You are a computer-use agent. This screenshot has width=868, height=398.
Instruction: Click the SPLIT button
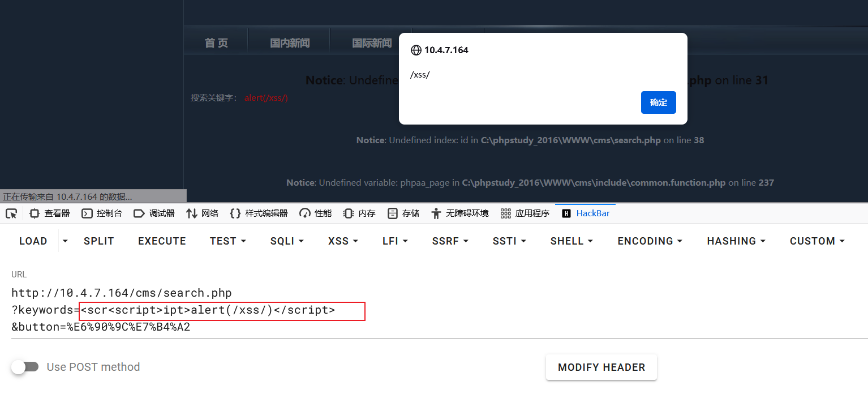[99, 241]
